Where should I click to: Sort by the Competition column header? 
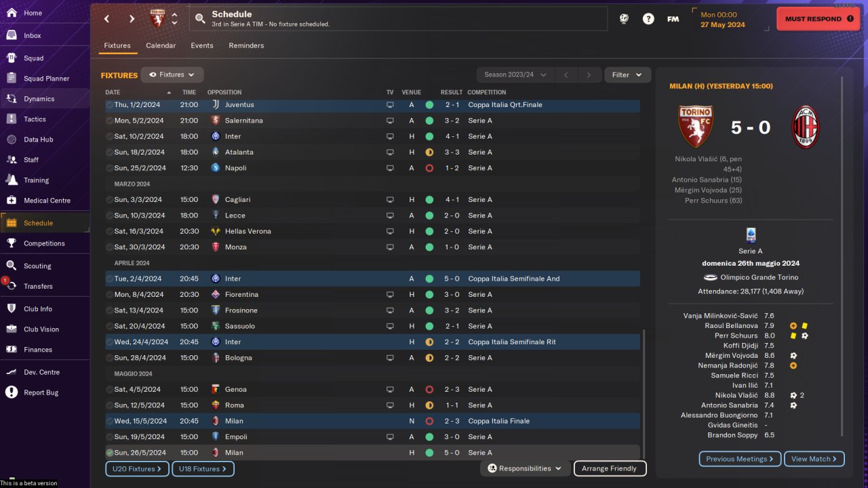(487, 92)
